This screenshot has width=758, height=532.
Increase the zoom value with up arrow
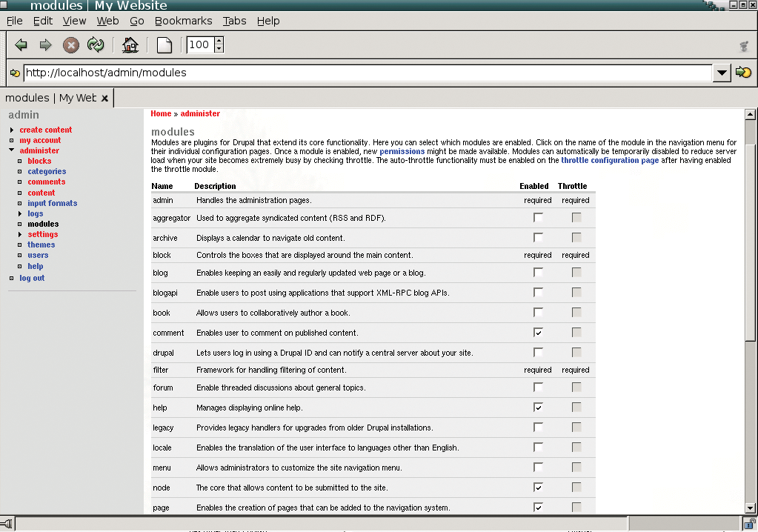[x=219, y=41]
